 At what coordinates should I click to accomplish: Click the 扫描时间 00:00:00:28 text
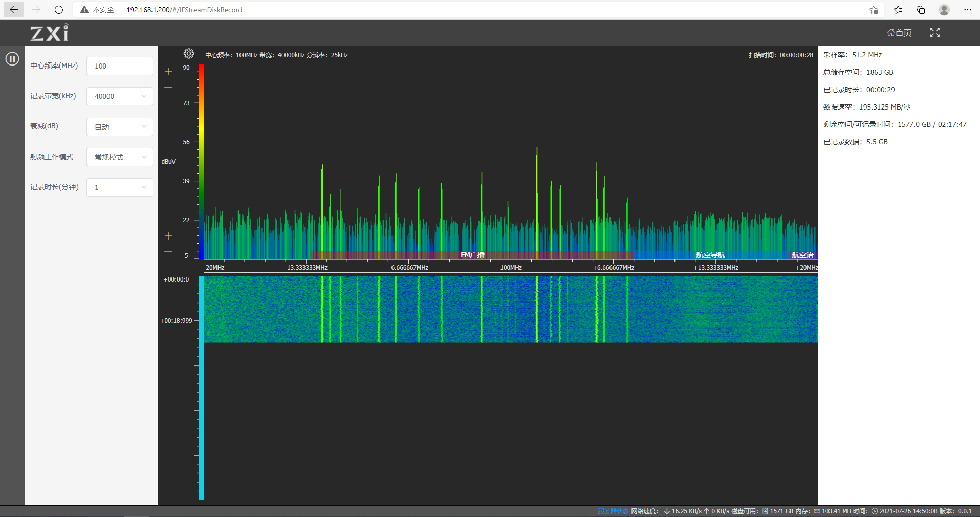point(781,55)
